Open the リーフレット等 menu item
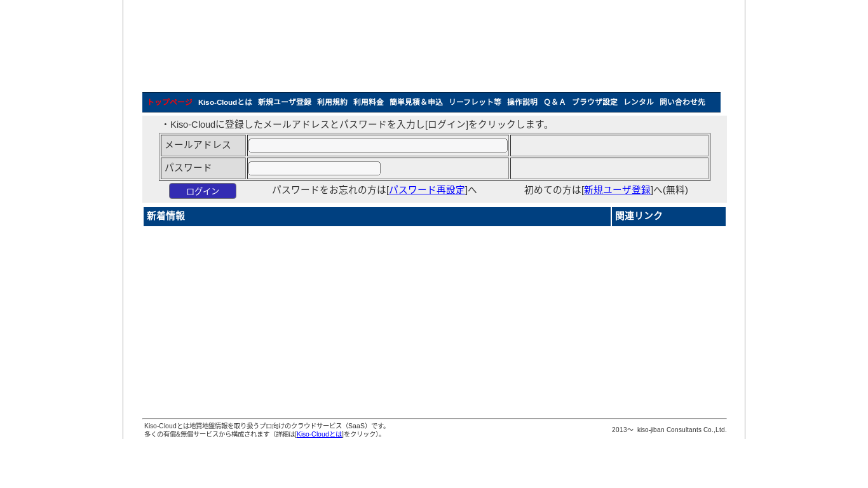 coord(475,102)
